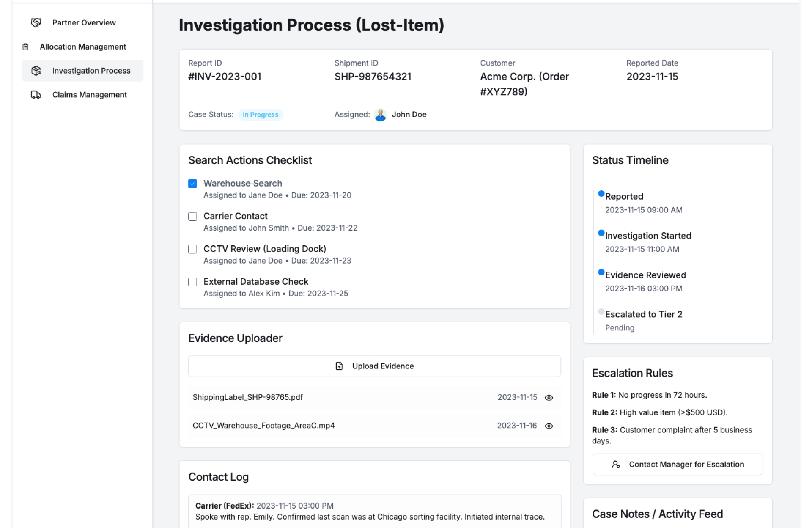Viewport: 812px width, 528px height.
Task: Click the Evidence Reviewed timeline dot
Action: coord(601,272)
